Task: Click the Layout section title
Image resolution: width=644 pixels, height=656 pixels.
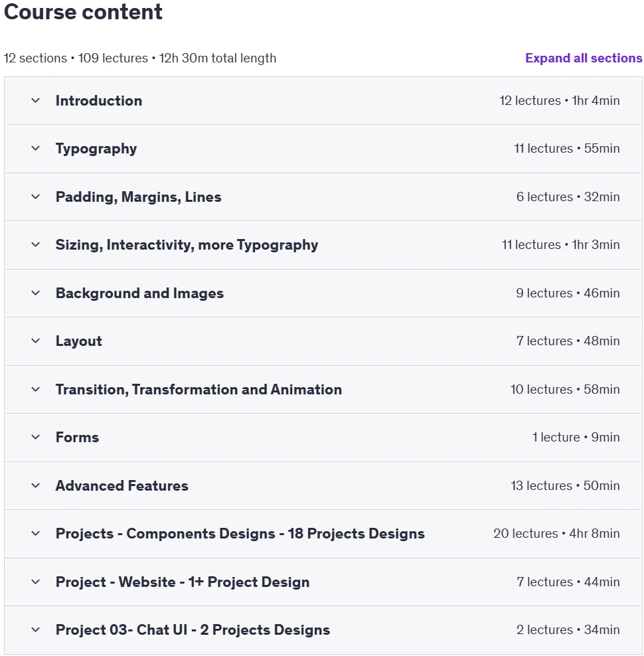Action: point(78,341)
